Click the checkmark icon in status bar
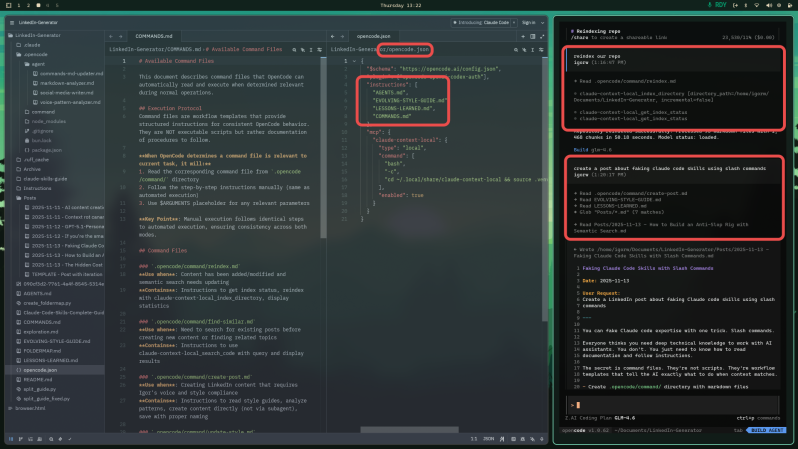This screenshot has width=798, height=449. click(70, 439)
